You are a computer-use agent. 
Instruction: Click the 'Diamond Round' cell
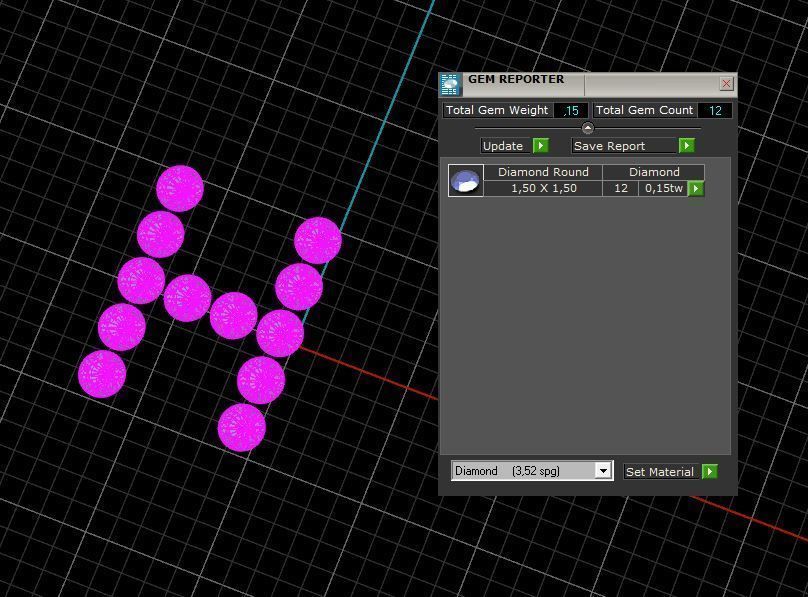(x=543, y=172)
